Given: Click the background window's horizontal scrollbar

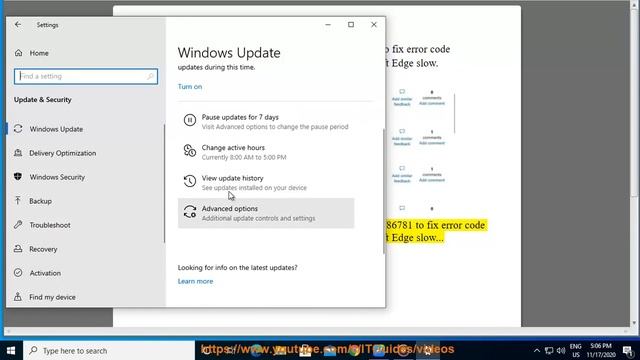Looking at the screenshot, I should click(x=318, y=331).
